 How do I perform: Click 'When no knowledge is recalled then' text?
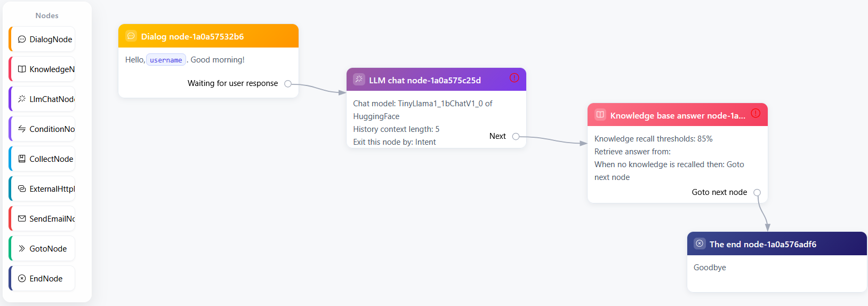point(659,164)
